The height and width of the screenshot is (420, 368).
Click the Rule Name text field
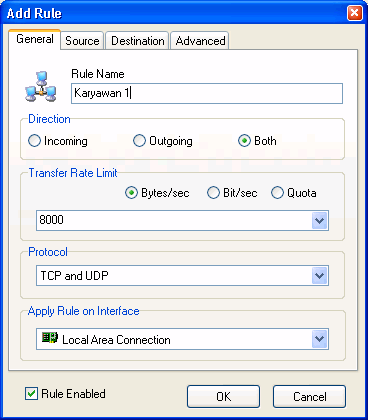click(x=207, y=93)
